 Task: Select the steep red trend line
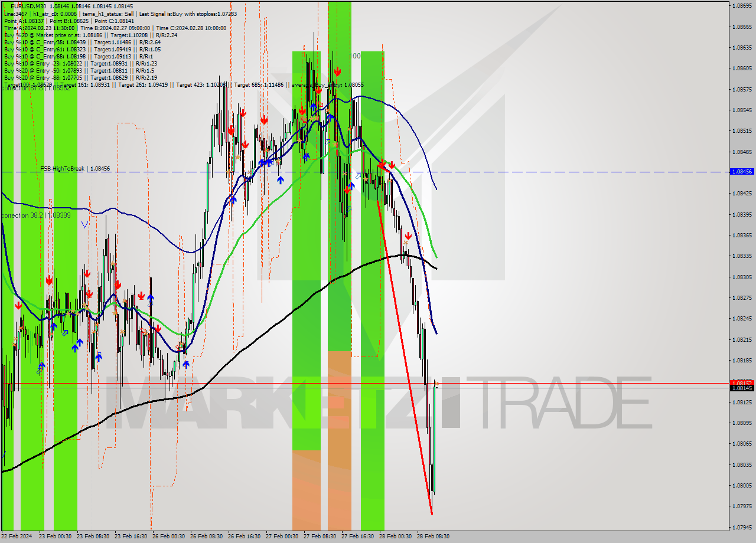tap(405, 358)
